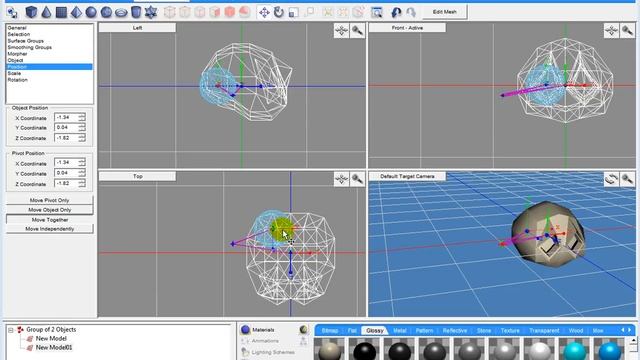Pan the Left viewport with its pan icon

click(341, 31)
